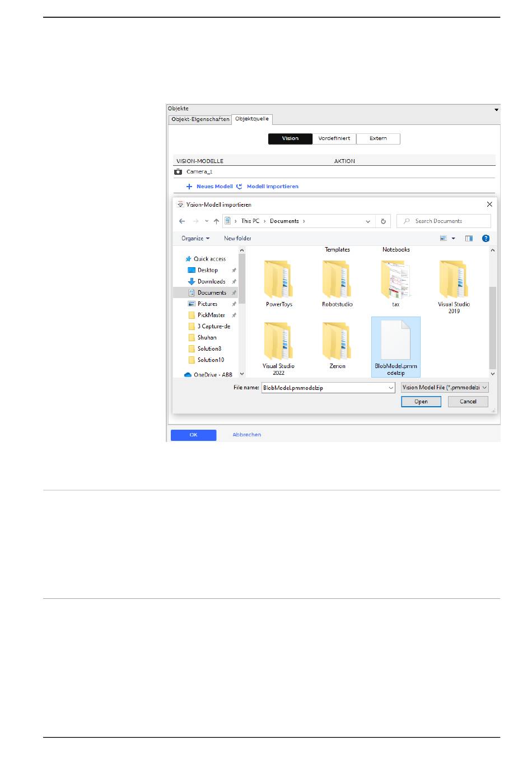Open the Vision Model File type dropdown
This screenshot has width=532, height=772.
pos(445,388)
